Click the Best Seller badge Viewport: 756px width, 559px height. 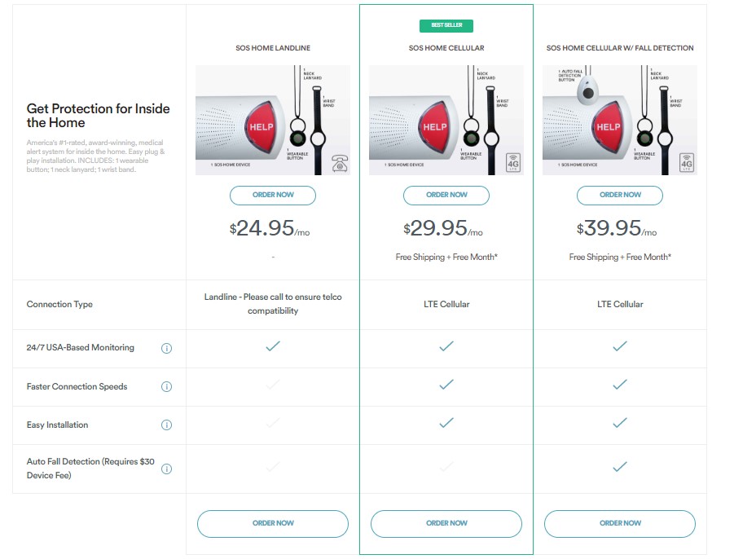pos(446,25)
